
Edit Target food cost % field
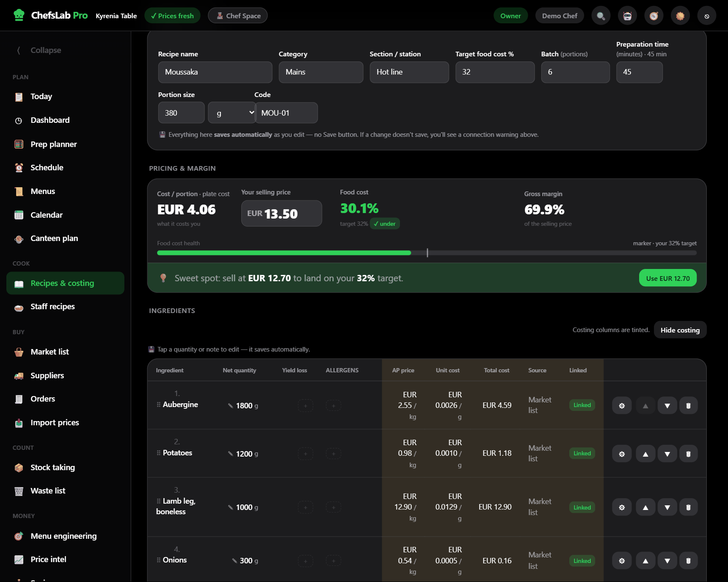495,72
